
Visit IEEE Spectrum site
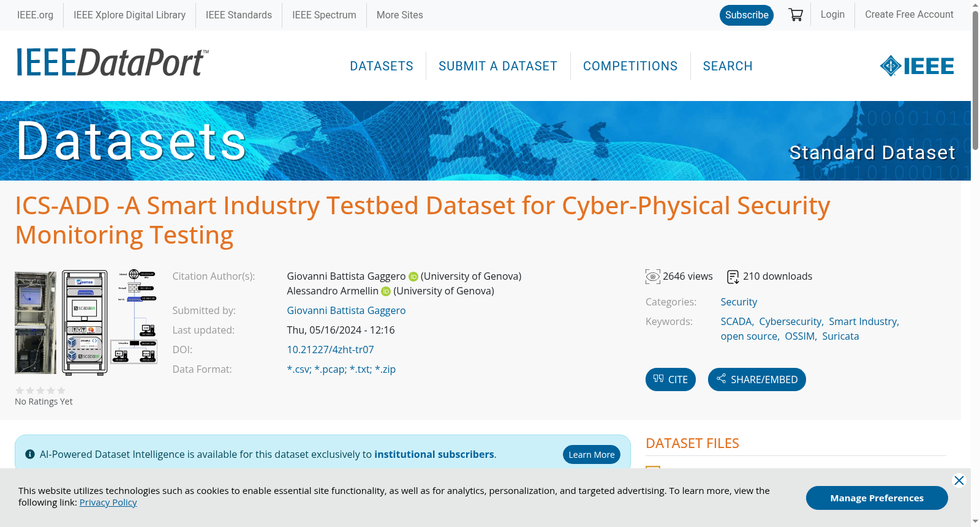324,15
